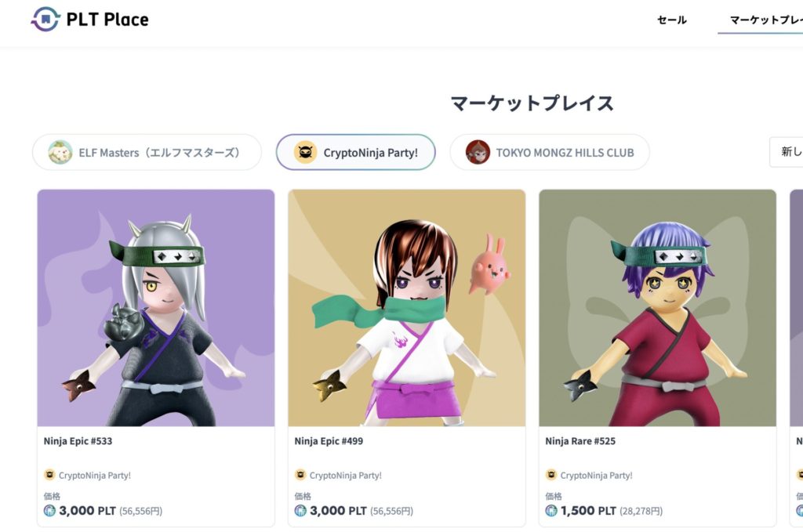Open the Ninja Rare #525 title link

(580, 441)
